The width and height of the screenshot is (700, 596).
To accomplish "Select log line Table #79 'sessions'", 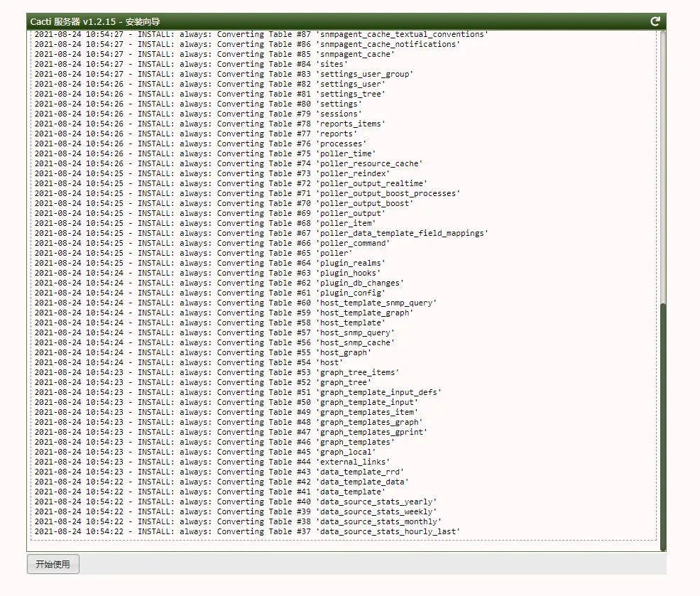I will coord(198,114).
